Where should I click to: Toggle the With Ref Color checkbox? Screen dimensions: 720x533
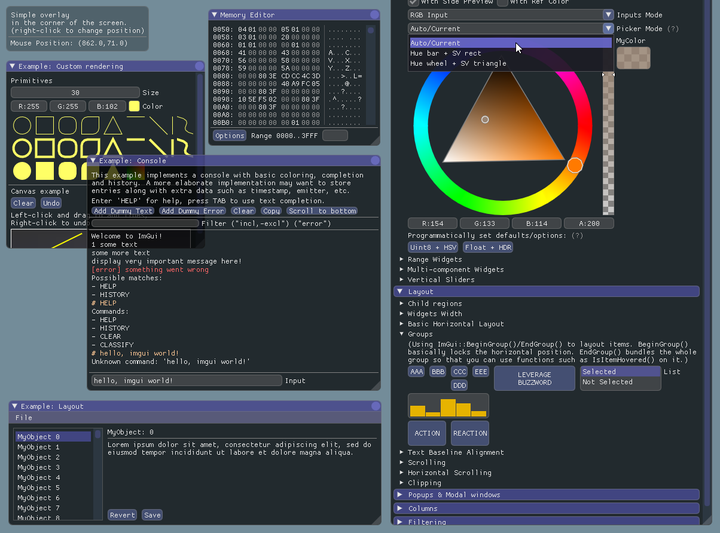(x=503, y=2)
